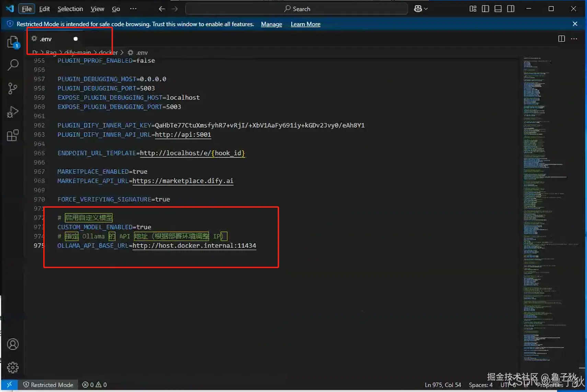Click the PLUGIN_PPROF_ENABLED=false line

(106, 61)
